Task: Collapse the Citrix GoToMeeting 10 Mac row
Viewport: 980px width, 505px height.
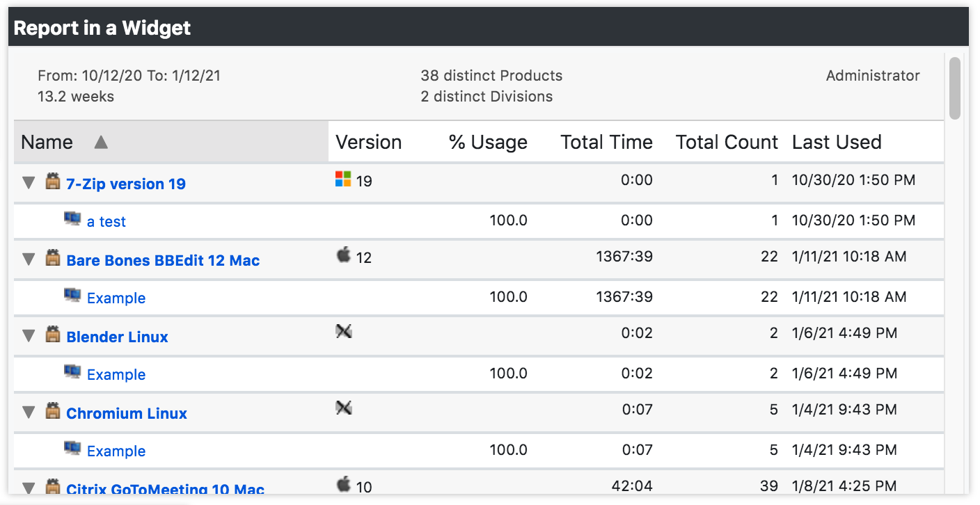Action: (29, 488)
